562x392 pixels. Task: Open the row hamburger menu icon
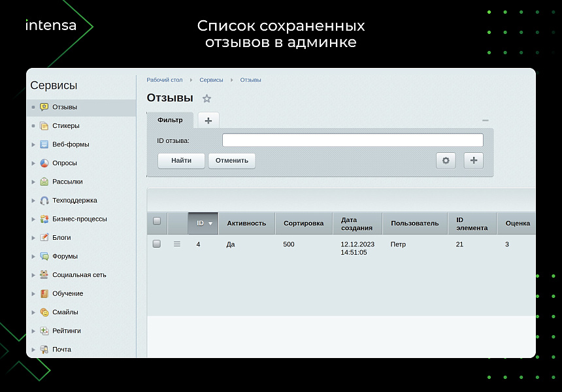[x=176, y=244]
